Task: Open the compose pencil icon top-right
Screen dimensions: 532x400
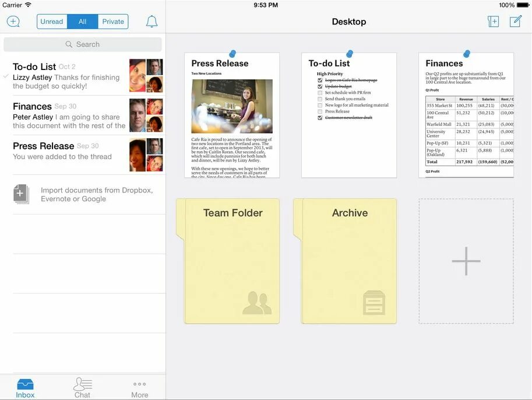Action: pyautogui.click(x=515, y=20)
